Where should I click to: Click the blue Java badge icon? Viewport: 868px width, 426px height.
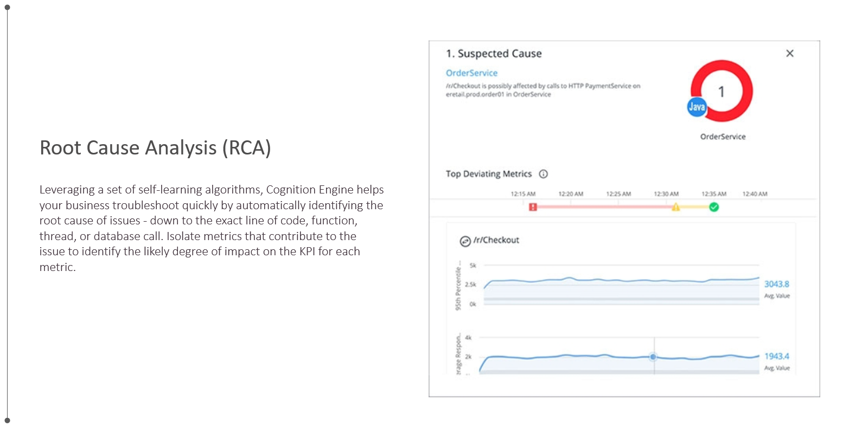click(697, 107)
